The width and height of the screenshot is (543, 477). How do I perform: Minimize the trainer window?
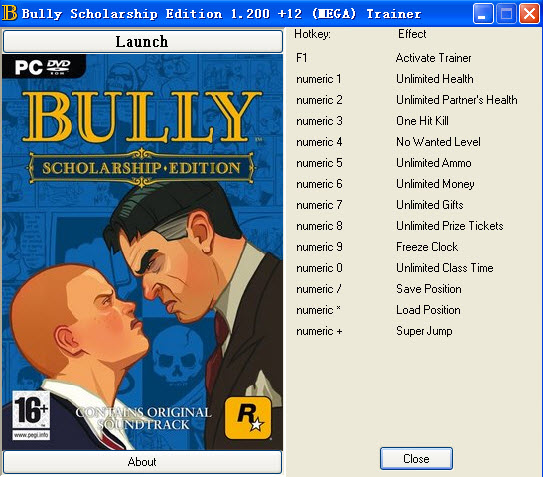483,14
